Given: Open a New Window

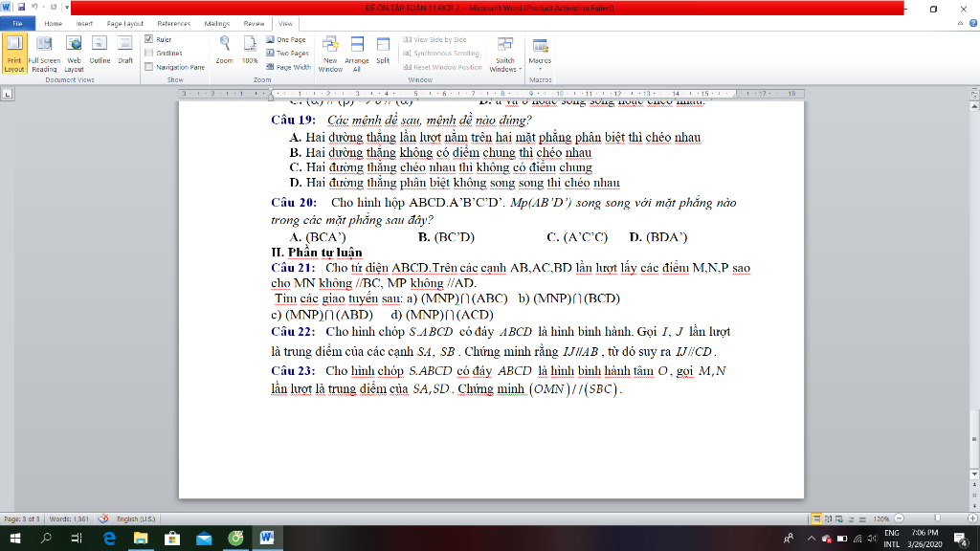Looking at the screenshot, I should [x=330, y=54].
